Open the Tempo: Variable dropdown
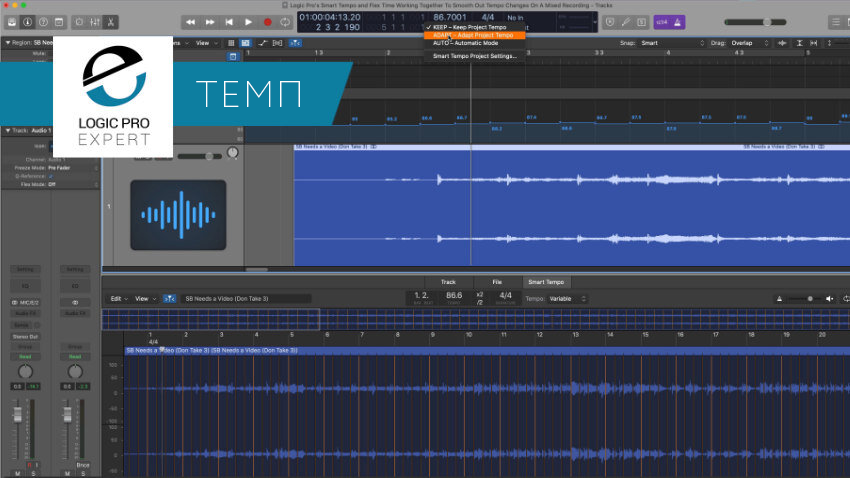Screen dimensions: 850x478 click(x=568, y=299)
